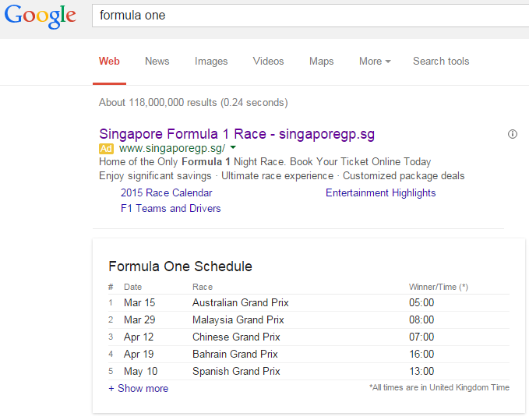Click the Malaysia Grand Prix row
This screenshot has height=420, width=529.
[309, 319]
